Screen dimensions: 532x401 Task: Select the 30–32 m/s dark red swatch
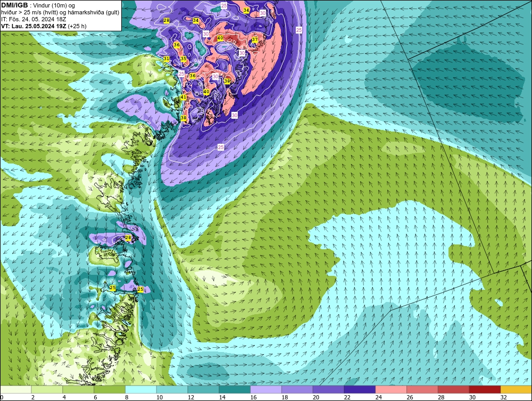click(x=485, y=389)
